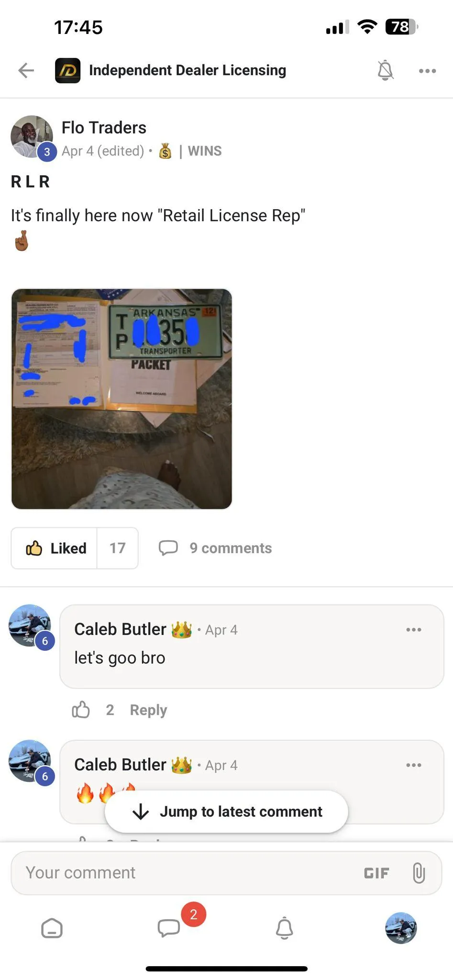Attach a file with the paperclip icon
This screenshot has width=453, height=980.
(419, 873)
